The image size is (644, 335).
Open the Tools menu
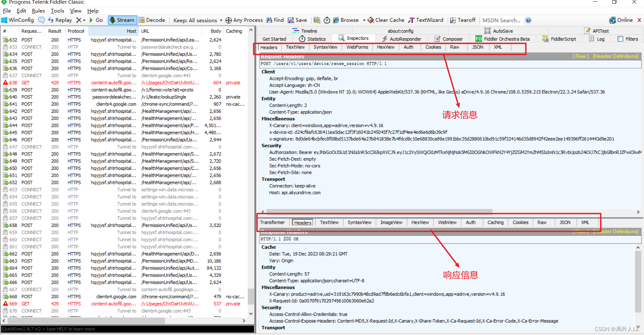pyautogui.click(x=57, y=11)
